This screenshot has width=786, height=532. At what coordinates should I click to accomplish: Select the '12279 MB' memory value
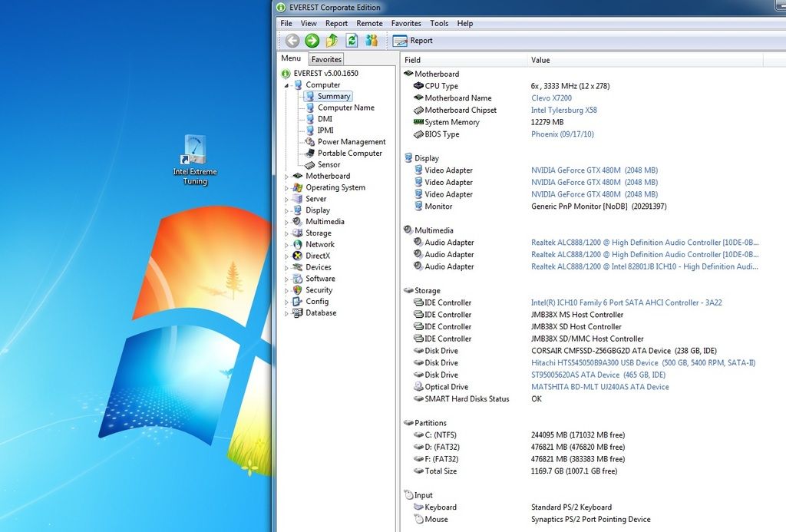click(x=547, y=122)
